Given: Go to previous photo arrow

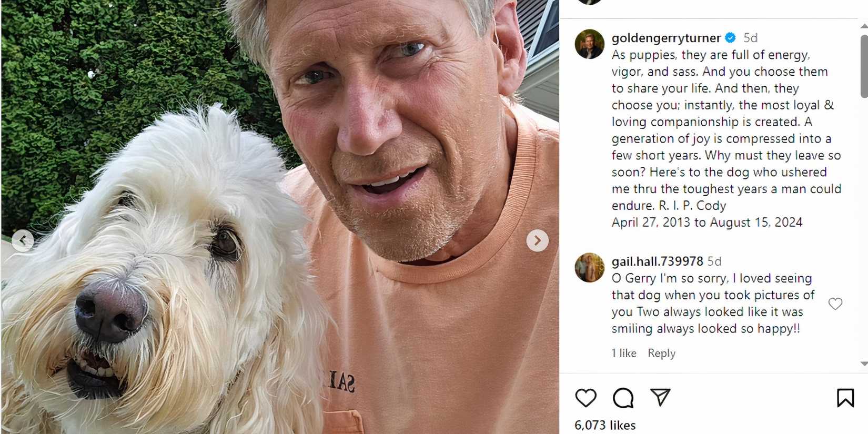Looking at the screenshot, I should pyautogui.click(x=23, y=240).
